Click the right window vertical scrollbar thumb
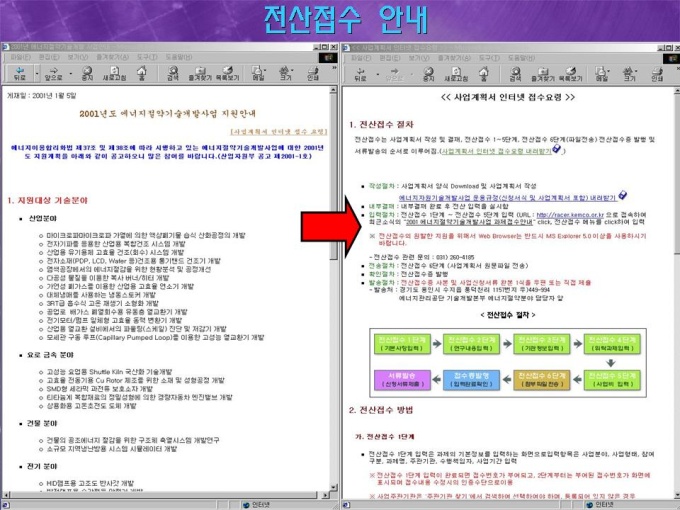Viewport: 680px width, 510px height. pyautogui.click(x=677, y=173)
